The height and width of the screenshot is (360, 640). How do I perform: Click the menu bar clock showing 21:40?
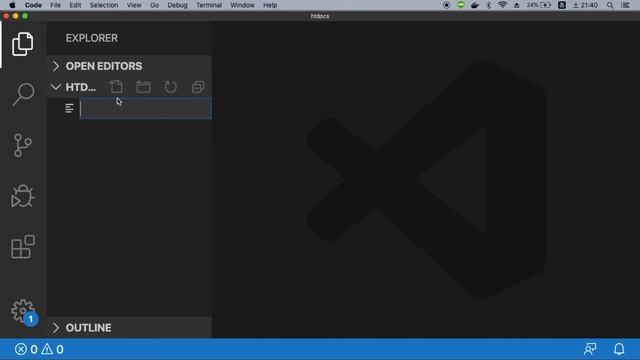pos(585,5)
